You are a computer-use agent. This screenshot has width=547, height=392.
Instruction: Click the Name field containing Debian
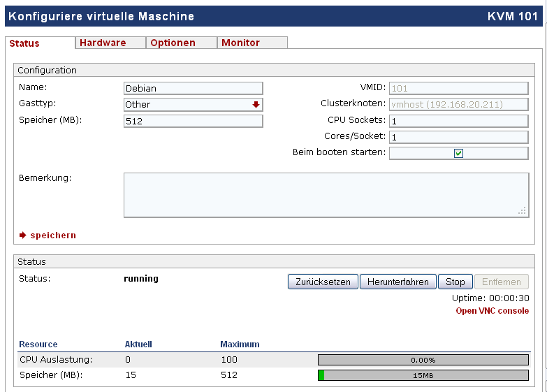pos(194,88)
